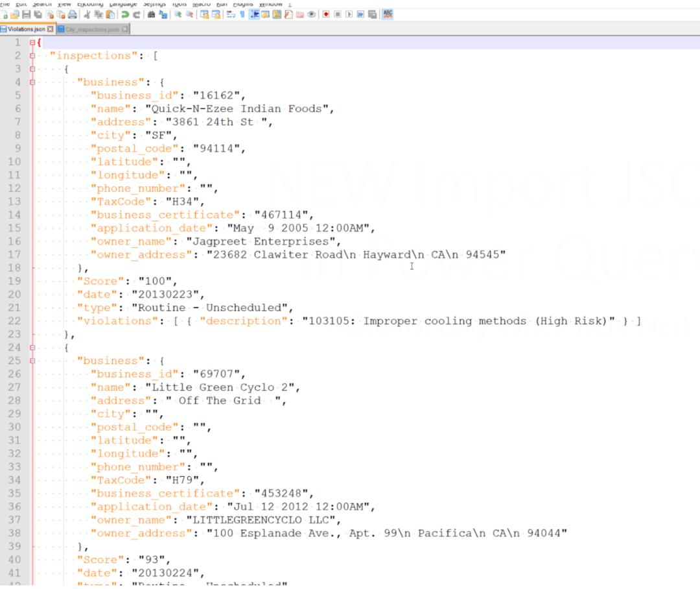Click the Redo toolbar icon
The height and width of the screenshot is (589, 700).
[x=136, y=14]
